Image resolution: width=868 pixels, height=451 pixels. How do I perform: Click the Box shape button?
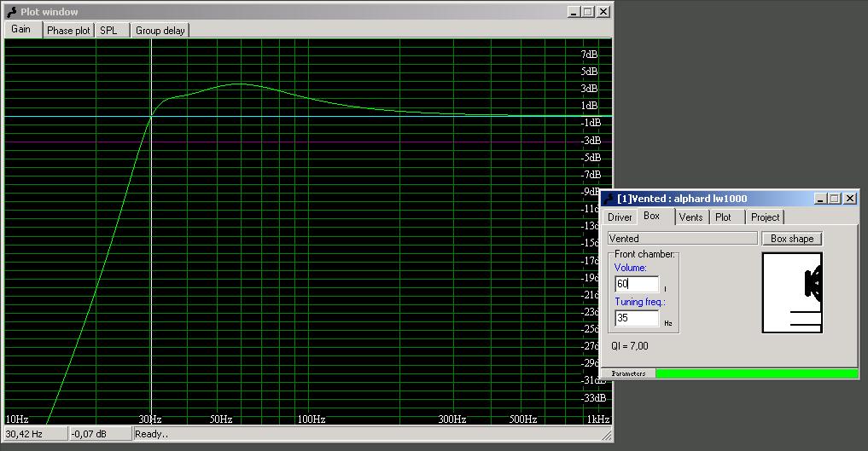792,238
